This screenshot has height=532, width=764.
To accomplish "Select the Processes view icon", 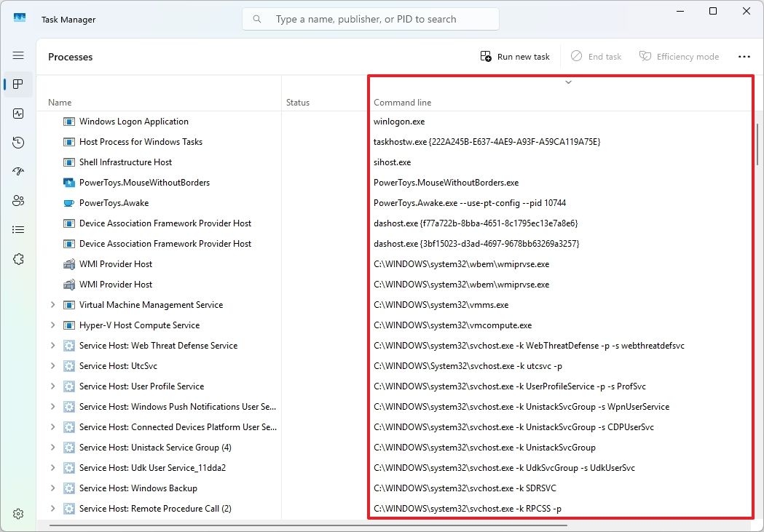I will (x=18, y=84).
